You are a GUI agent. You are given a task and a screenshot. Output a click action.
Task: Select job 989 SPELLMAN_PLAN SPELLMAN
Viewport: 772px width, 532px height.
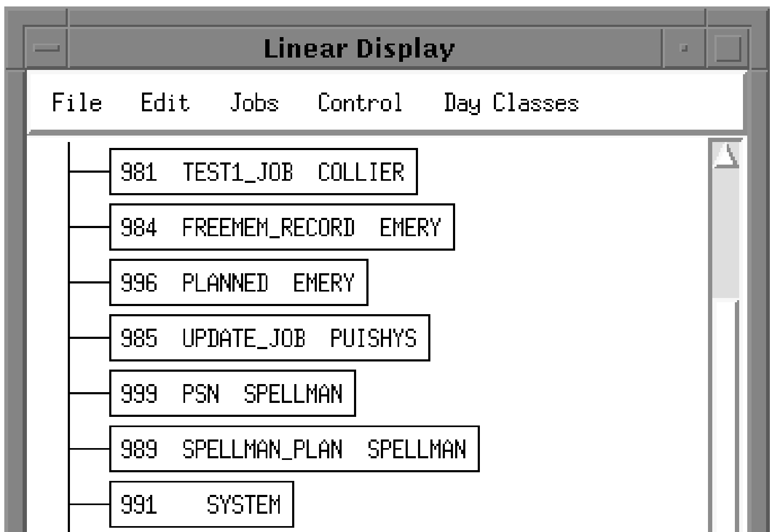[294, 449]
